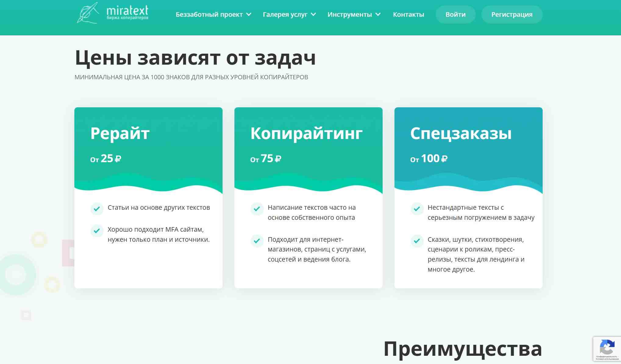Viewport: 621px width, 364px height.
Task: Select the 'Копирайтинг' pricing card header
Action: click(306, 134)
